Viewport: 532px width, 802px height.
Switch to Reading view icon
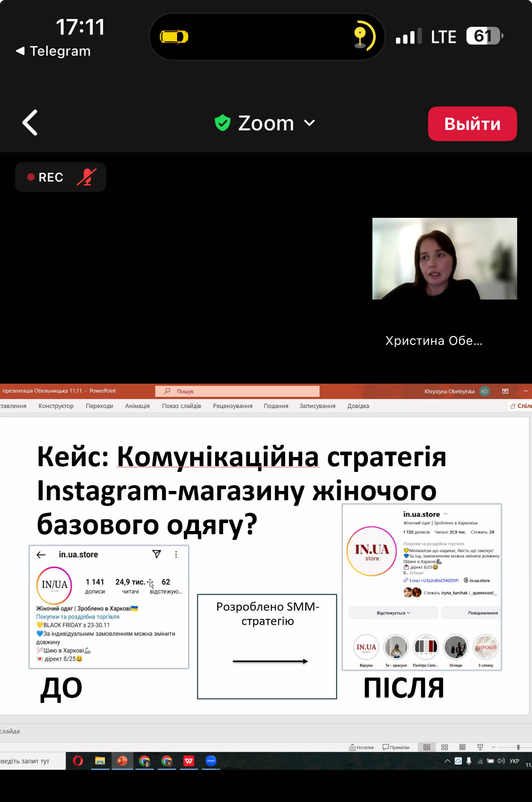(x=462, y=747)
